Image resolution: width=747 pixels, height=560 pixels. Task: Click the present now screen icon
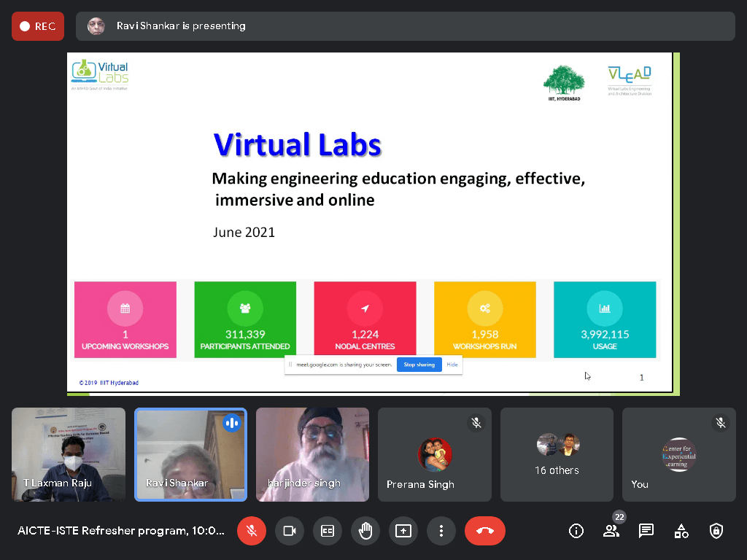(403, 531)
